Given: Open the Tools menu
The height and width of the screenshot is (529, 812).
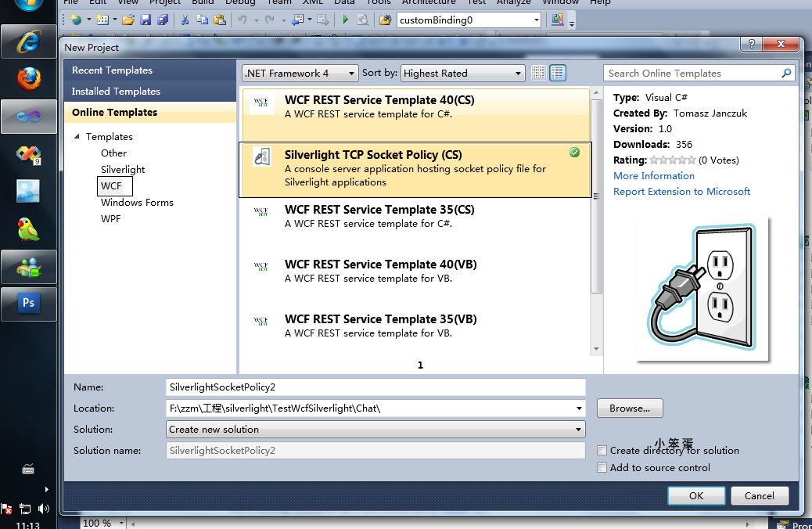Looking at the screenshot, I should [379, 2].
